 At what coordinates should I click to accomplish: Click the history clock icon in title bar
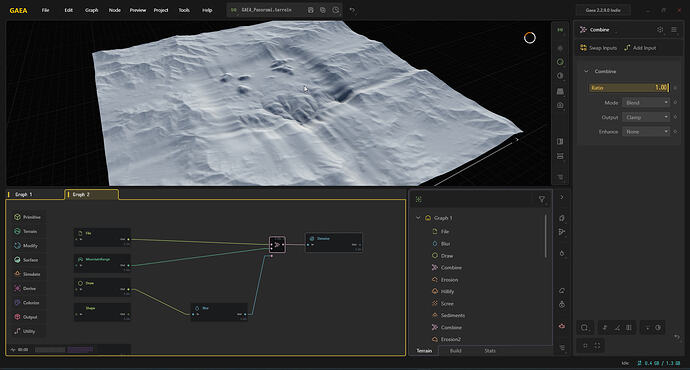pyautogui.click(x=336, y=10)
